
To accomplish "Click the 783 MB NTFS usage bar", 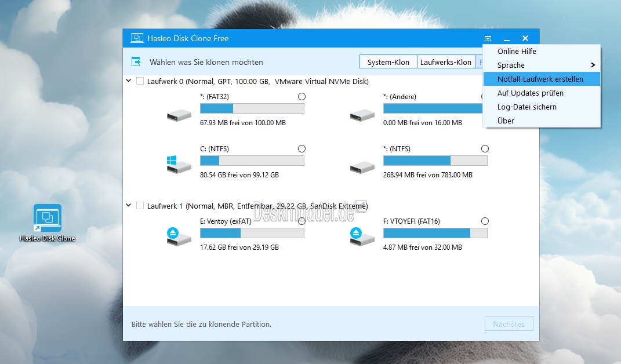I will [x=435, y=161].
